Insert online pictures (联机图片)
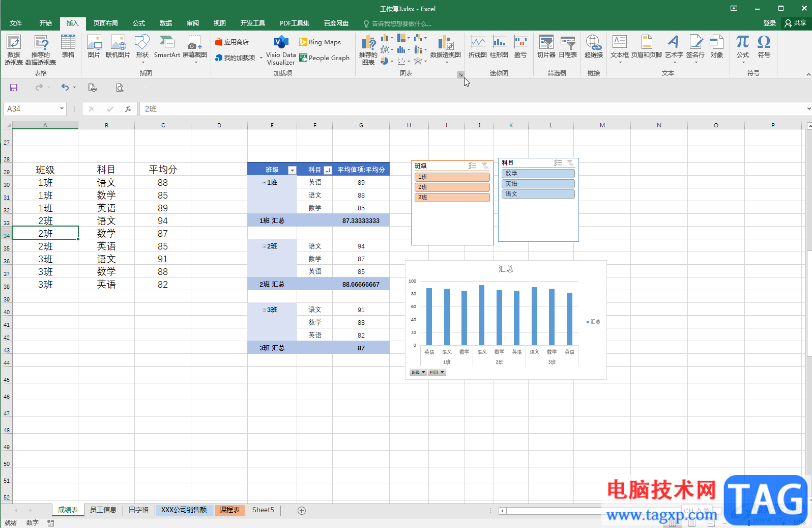The height and width of the screenshot is (528, 812). pyautogui.click(x=118, y=47)
